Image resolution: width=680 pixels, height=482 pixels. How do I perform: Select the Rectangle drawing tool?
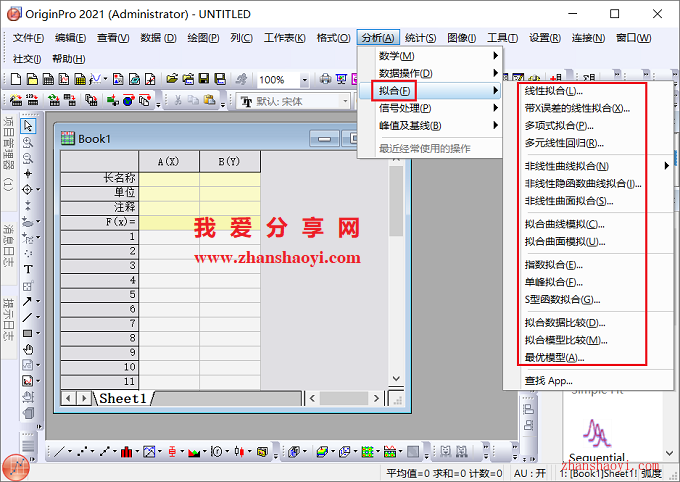(x=27, y=333)
